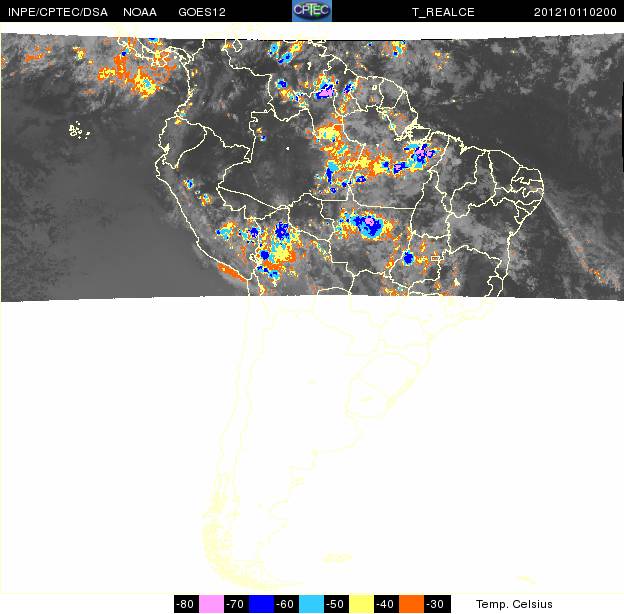624x614 pixels.
Task: Click the -80 legend label
Action: (x=186, y=604)
